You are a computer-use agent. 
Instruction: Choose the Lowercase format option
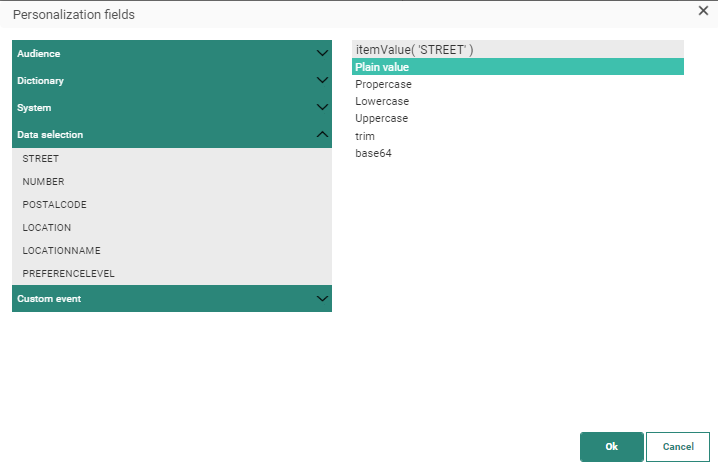point(381,102)
